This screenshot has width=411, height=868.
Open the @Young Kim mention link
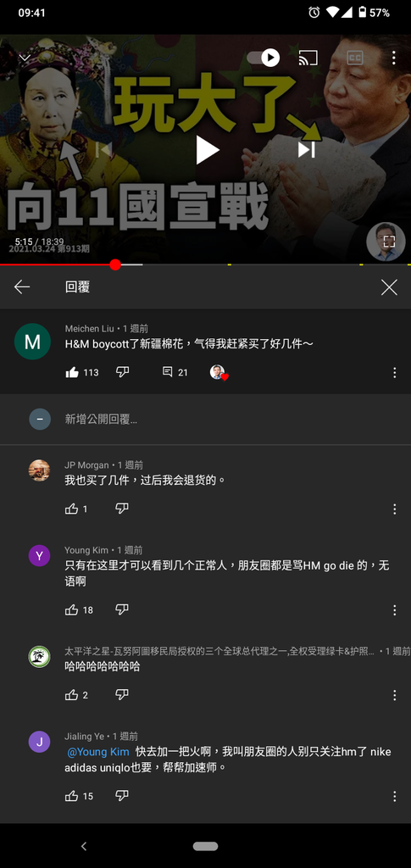98,752
